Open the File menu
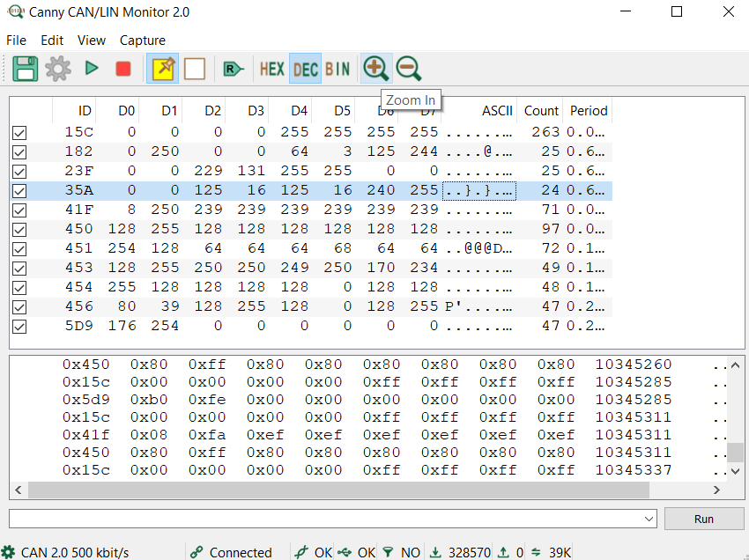Screen dimensions: 749x560 coord(16,41)
